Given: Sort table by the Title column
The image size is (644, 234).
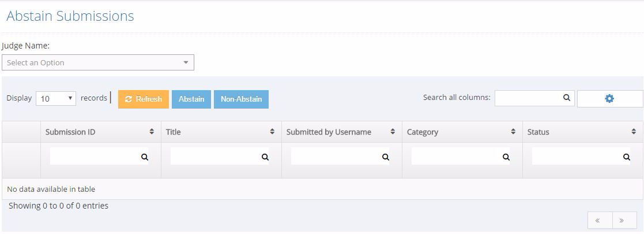Looking at the screenshot, I should [272, 132].
